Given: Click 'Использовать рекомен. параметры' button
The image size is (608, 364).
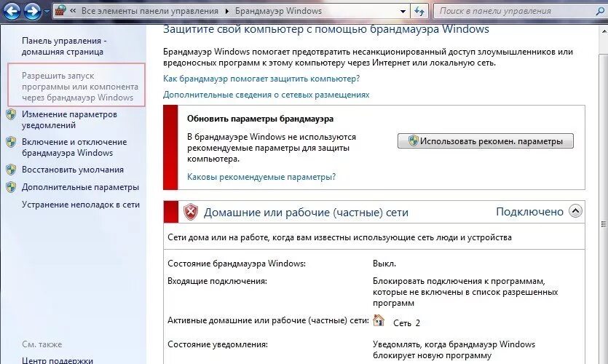Looking at the screenshot, I should pos(486,141).
